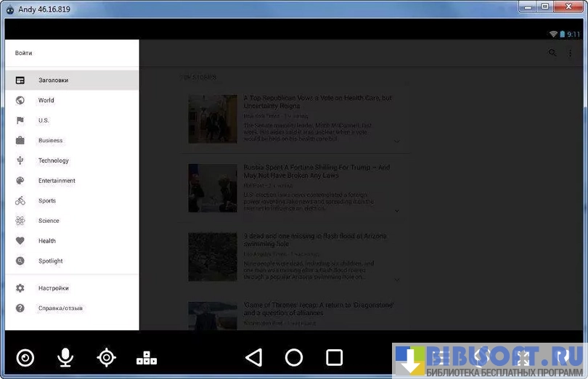Image resolution: width=588 pixels, height=379 pixels.
Task: Open search with the magnifier icon
Action: click(x=552, y=53)
